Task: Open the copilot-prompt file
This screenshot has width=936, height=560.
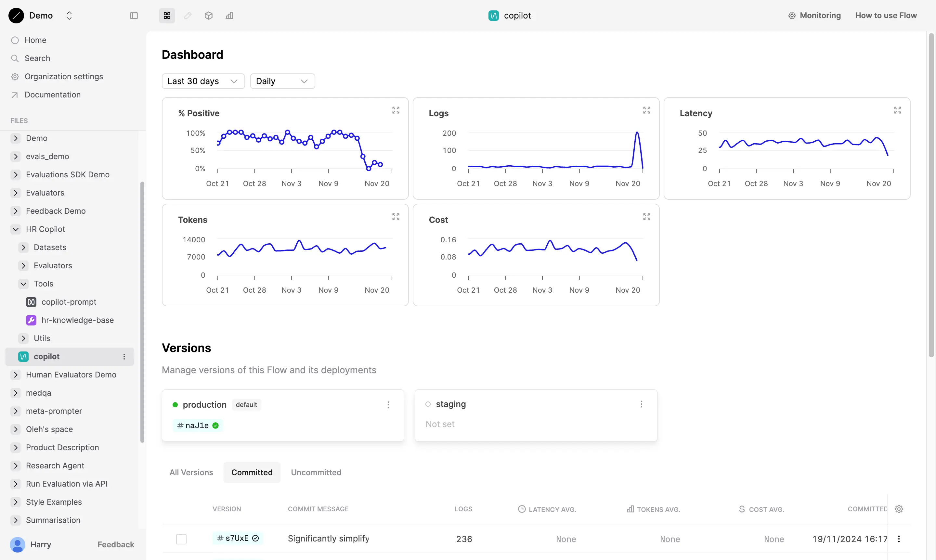Action: pos(69,301)
